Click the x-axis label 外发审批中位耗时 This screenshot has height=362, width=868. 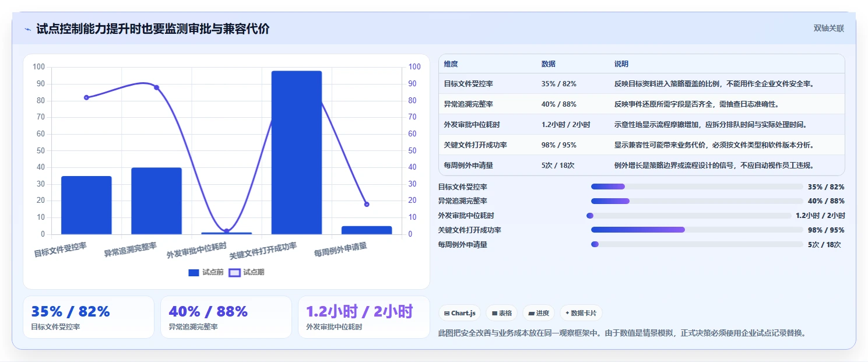196,251
